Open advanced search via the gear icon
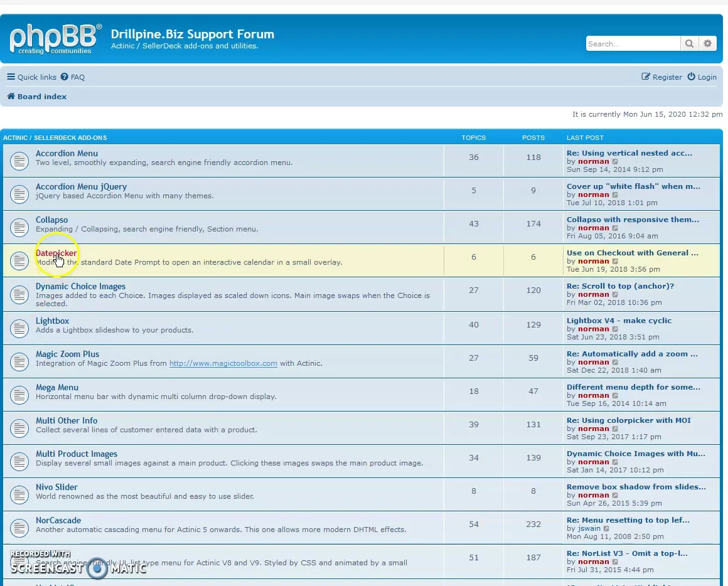Viewport: 728px width, 586px height. tap(708, 43)
